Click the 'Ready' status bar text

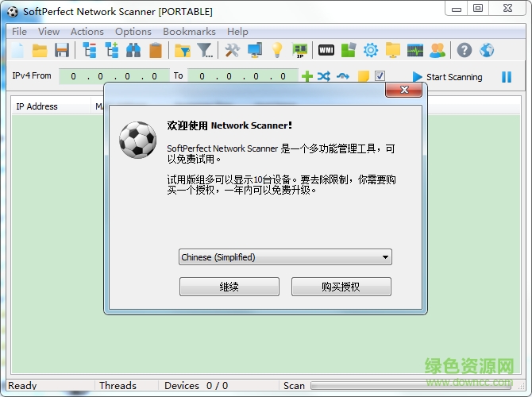22,385
